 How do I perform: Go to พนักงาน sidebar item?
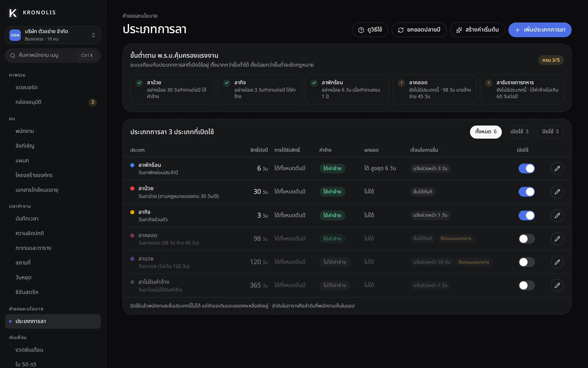pyautogui.click(x=53, y=131)
